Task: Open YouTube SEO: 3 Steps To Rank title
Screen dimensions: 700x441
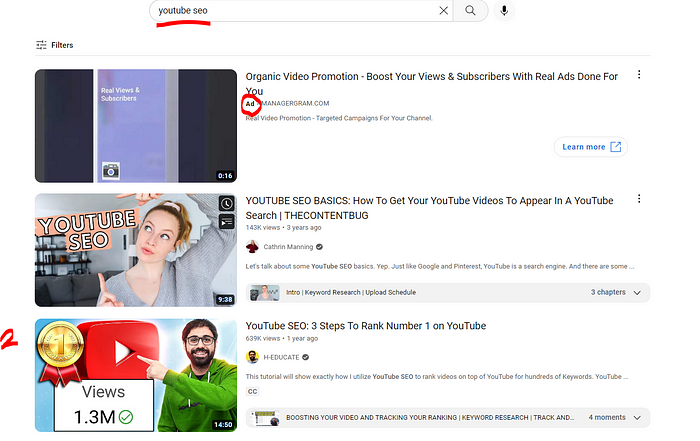Action: 366,326
